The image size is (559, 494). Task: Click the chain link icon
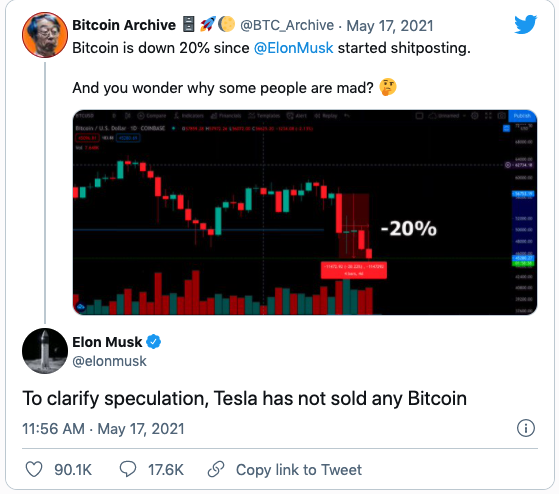coord(216,469)
